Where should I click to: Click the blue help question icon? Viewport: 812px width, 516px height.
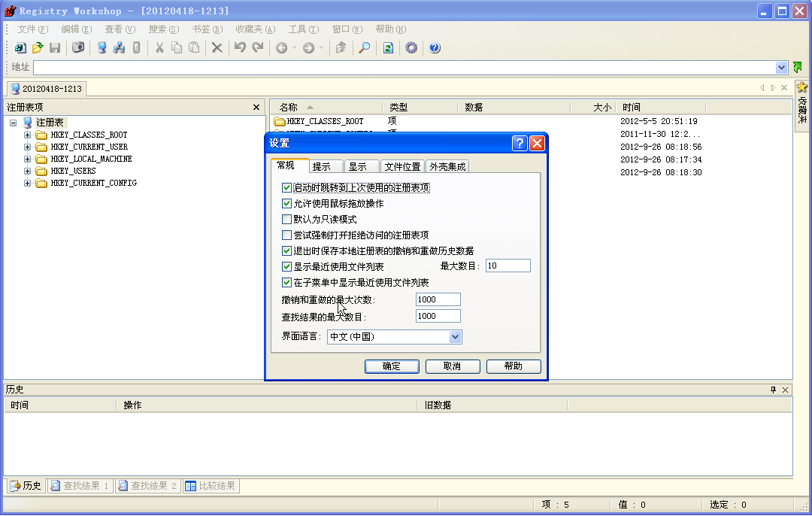435,48
